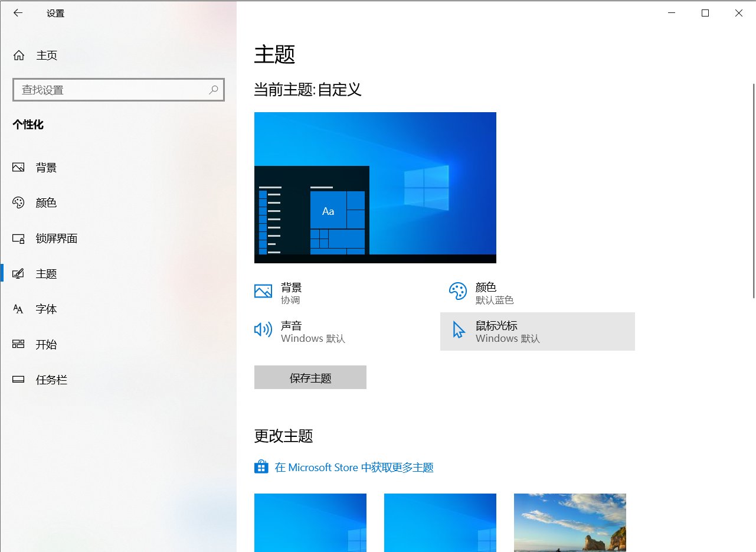
Task: Select the 主题 sidebar entry
Action: [x=47, y=273]
